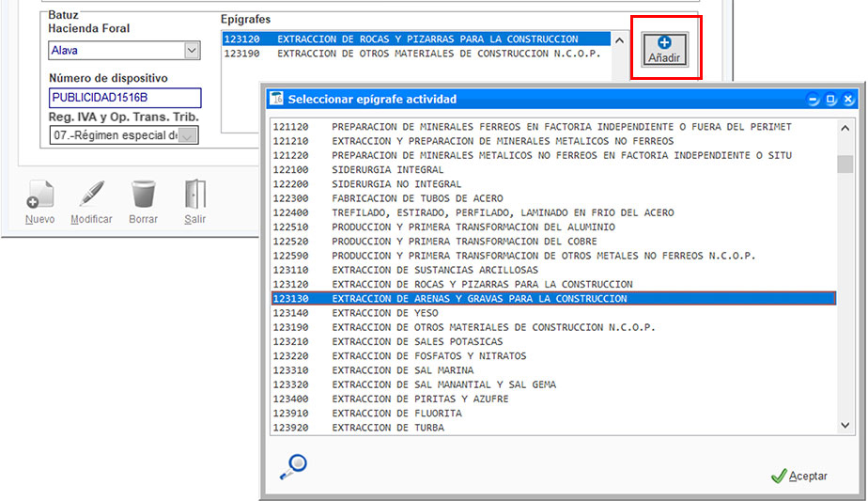Click the dialog list scroll-down arrow
The width and height of the screenshot is (868, 501).
point(845,426)
